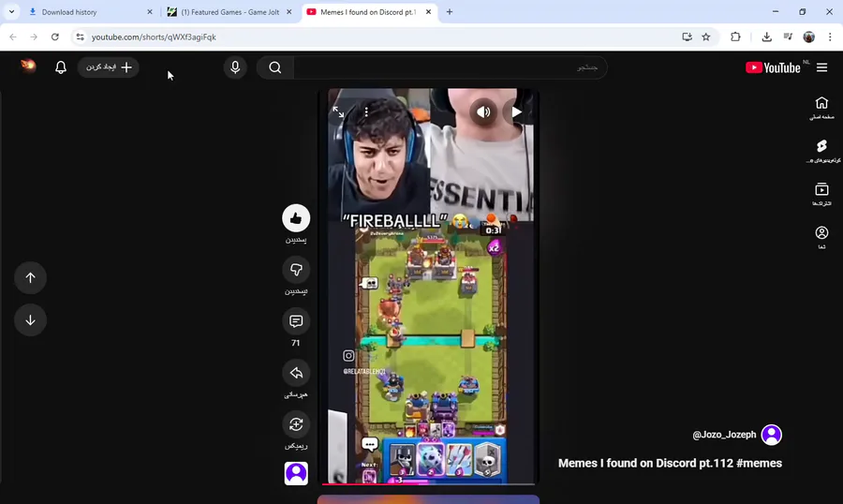Open YouTube home via logo

point(773,67)
